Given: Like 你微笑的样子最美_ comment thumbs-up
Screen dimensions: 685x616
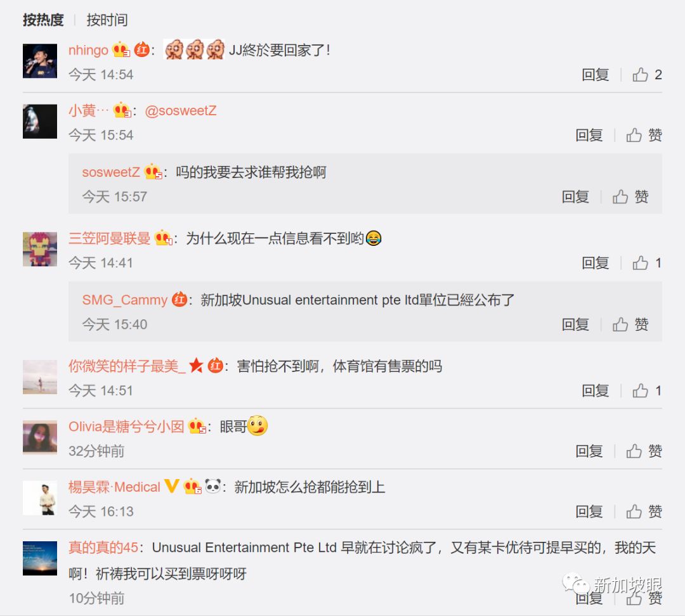Looking at the screenshot, I should 640,390.
